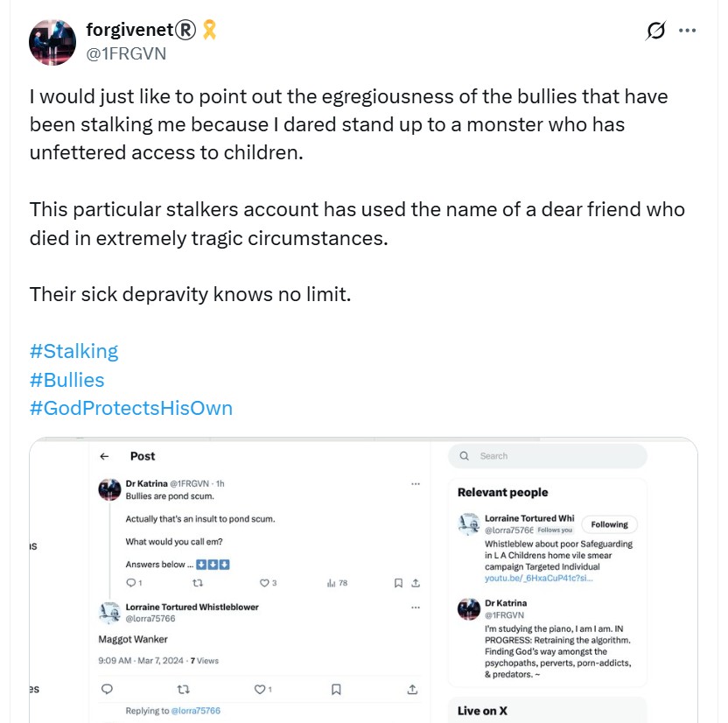Bookmark Lorraine's Maggot Wanker reply
This screenshot has height=723, width=728.
pyautogui.click(x=336, y=690)
